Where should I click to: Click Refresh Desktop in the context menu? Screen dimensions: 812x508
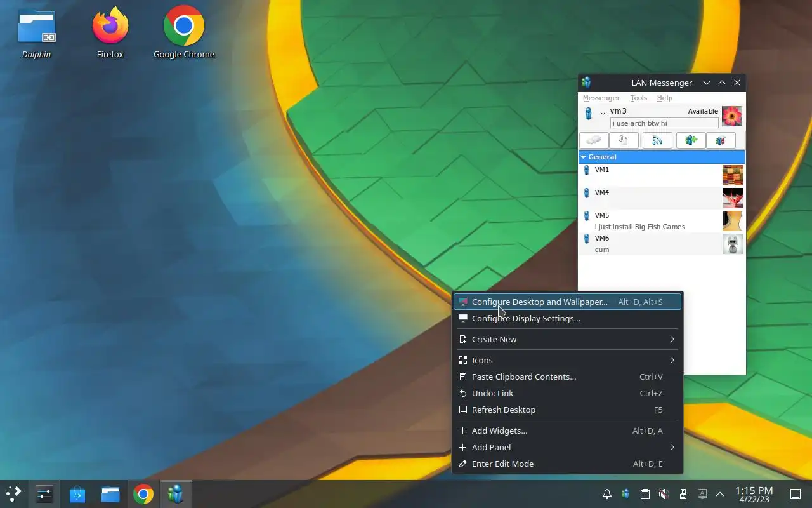567,410
